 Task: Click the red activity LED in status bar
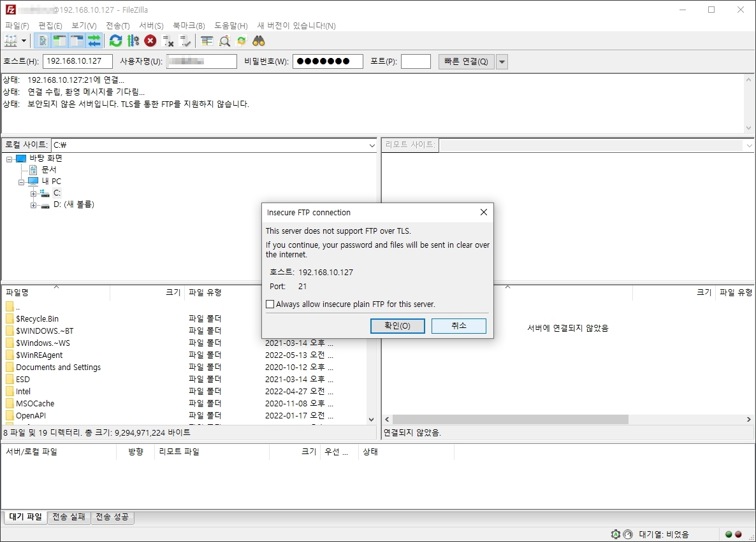click(x=738, y=534)
